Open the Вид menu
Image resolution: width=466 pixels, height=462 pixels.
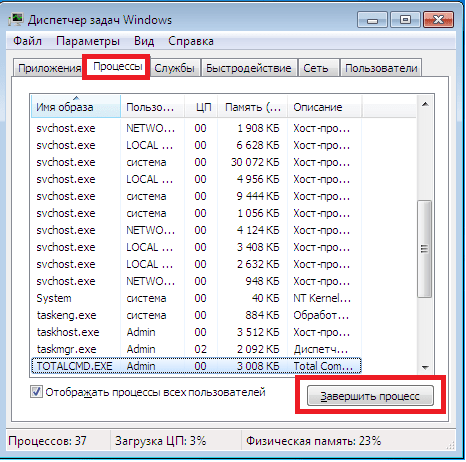coord(144,41)
